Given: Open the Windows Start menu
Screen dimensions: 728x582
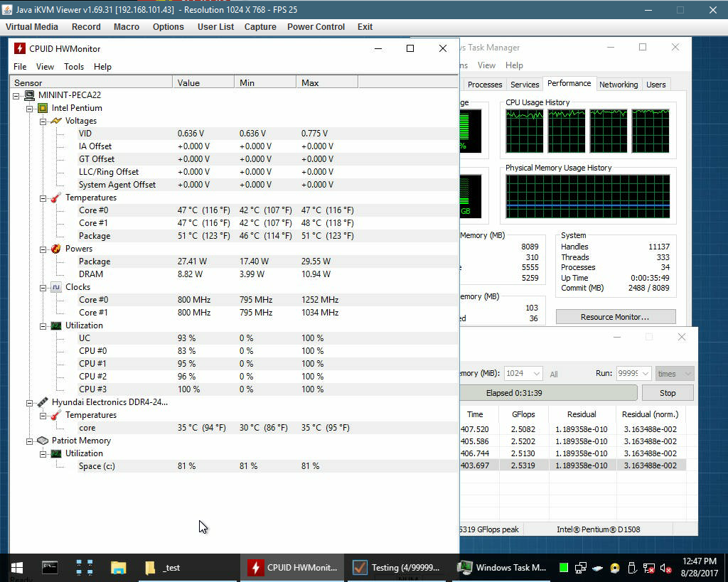Looking at the screenshot, I should pos(17,568).
